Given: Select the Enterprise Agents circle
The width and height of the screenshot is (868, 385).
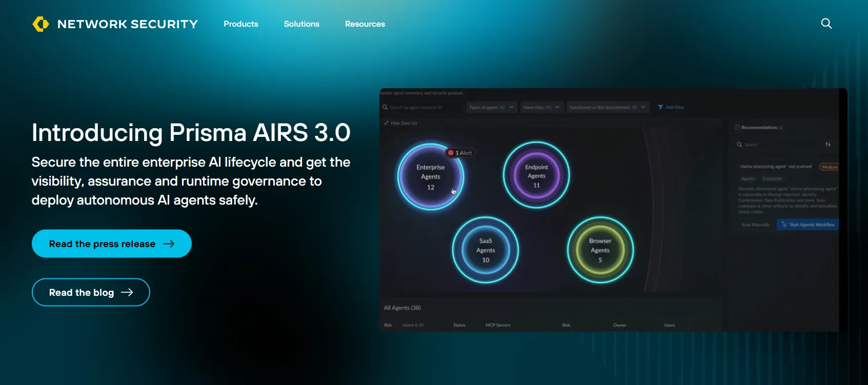Looking at the screenshot, I should point(431,177).
